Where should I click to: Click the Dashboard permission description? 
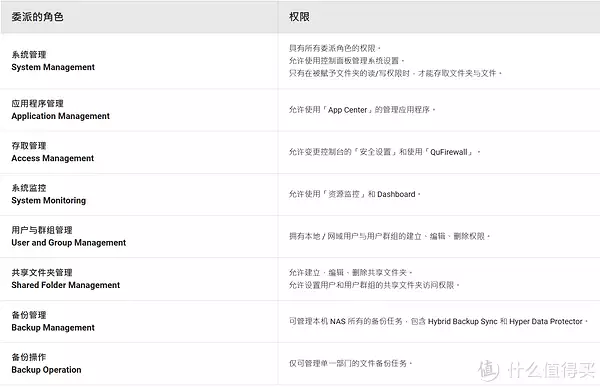[x=355, y=194]
